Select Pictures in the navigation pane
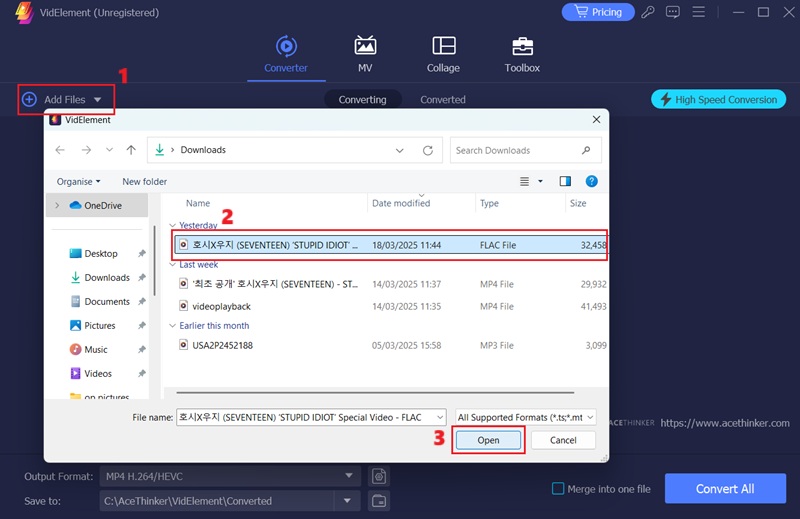 click(x=100, y=326)
